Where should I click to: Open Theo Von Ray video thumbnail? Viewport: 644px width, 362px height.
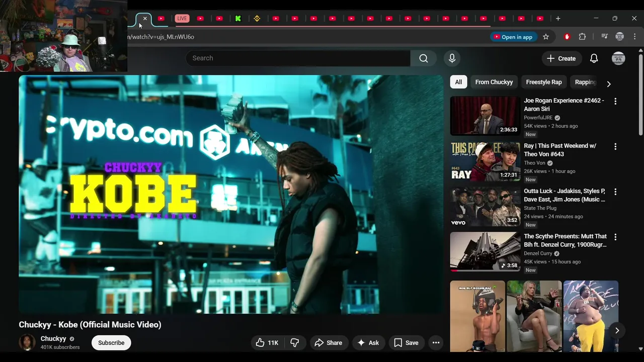[x=485, y=161]
